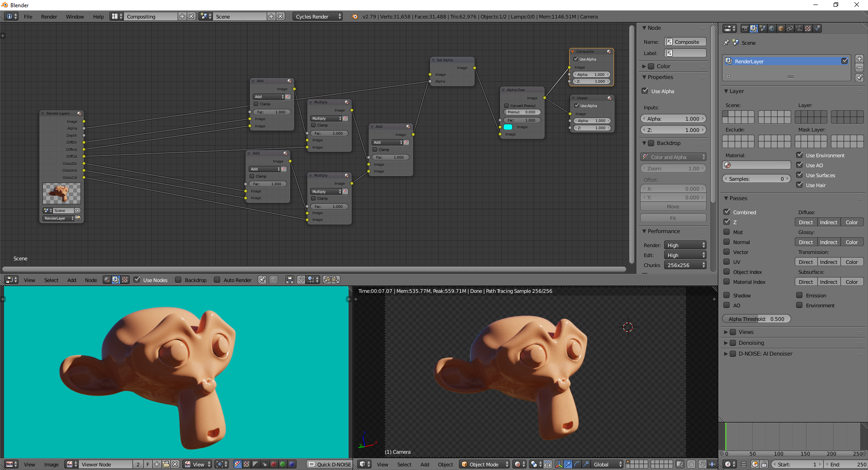Show green channel in image editor
868x470 pixels.
[283, 464]
